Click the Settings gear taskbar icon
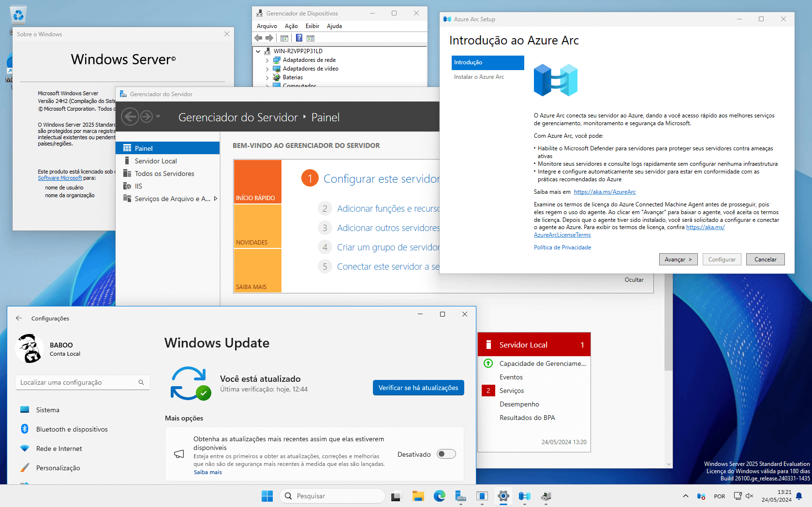Screen dimensions: 812x507 [x=503, y=496]
